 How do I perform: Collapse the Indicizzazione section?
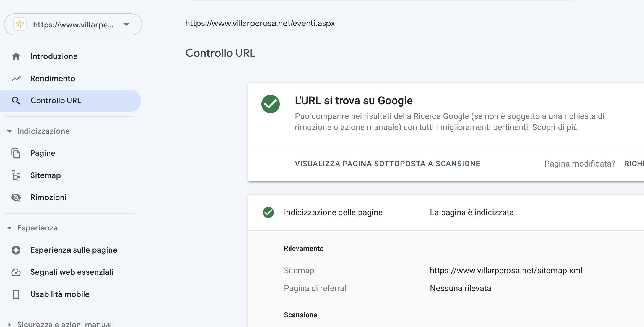[9, 131]
